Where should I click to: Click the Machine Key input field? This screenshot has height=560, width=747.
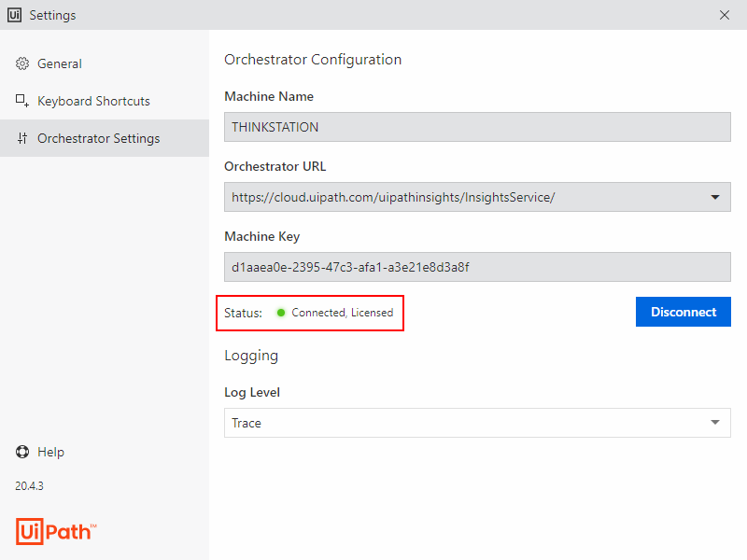pyautogui.click(x=477, y=267)
